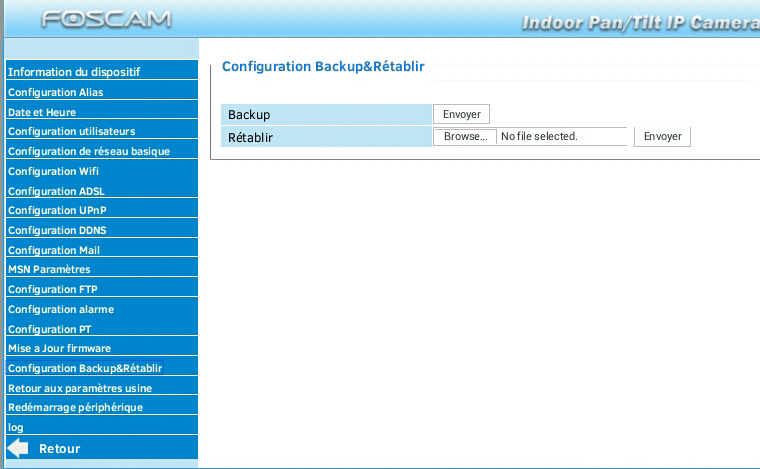Image resolution: width=760 pixels, height=469 pixels.
Task: Click Envoyer button in Rétablir row
Action: (663, 136)
